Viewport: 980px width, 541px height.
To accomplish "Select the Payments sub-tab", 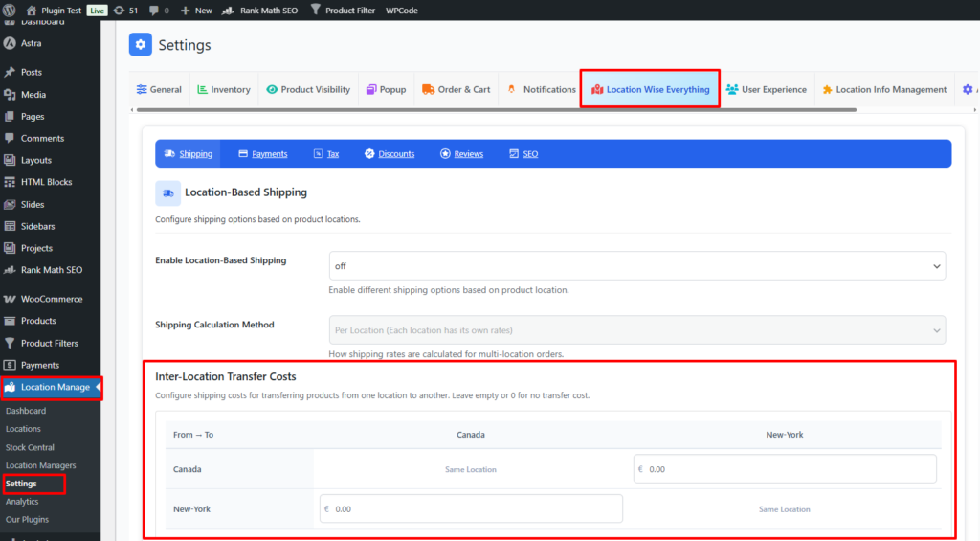I will tap(263, 154).
